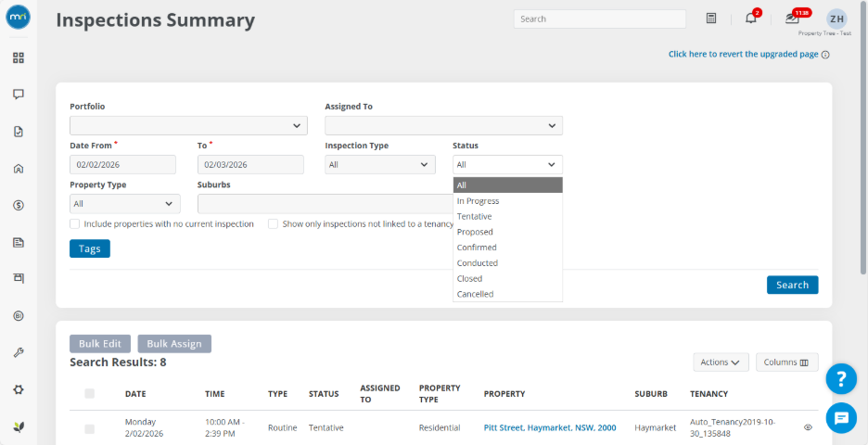Click the blue Search button

coord(792,285)
